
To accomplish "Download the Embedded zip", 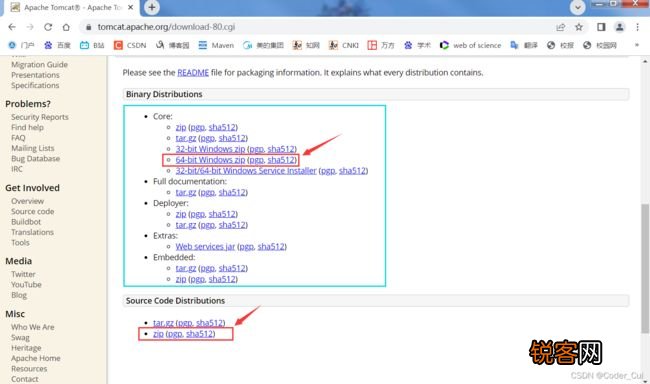I will pos(181,279).
